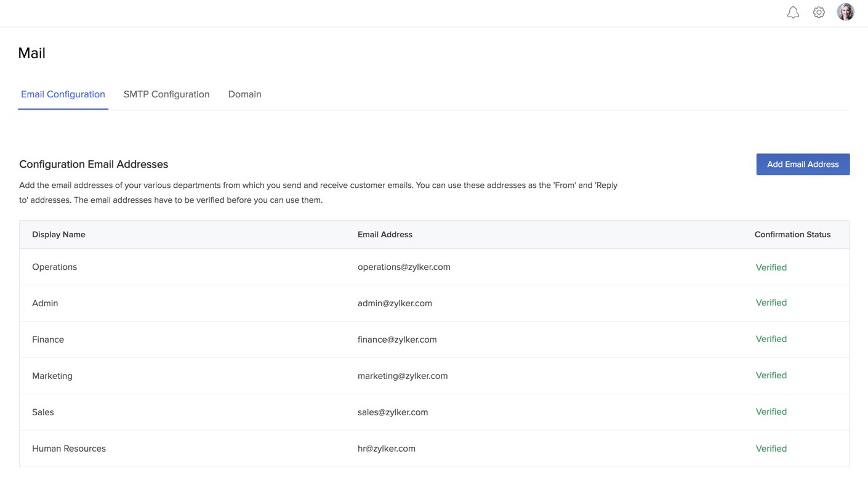Click the admin@zylker.com email address
The image size is (868, 480).
click(x=395, y=303)
